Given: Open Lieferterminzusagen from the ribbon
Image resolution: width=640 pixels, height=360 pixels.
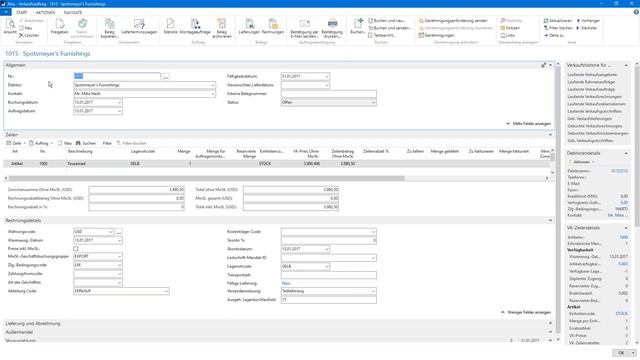Looking at the screenshot, I should tap(139, 27).
